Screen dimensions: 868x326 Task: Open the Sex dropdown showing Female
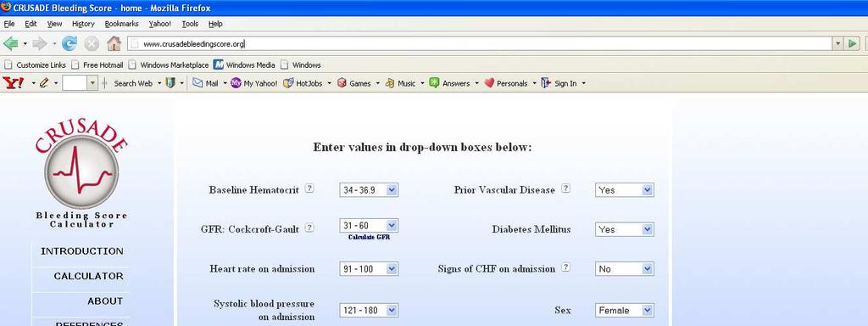(625, 311)
